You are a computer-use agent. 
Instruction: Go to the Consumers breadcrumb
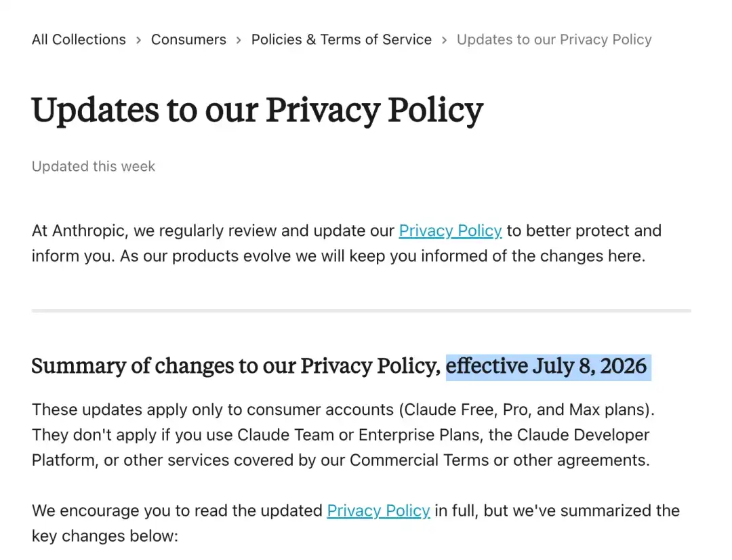pos(188,40)
